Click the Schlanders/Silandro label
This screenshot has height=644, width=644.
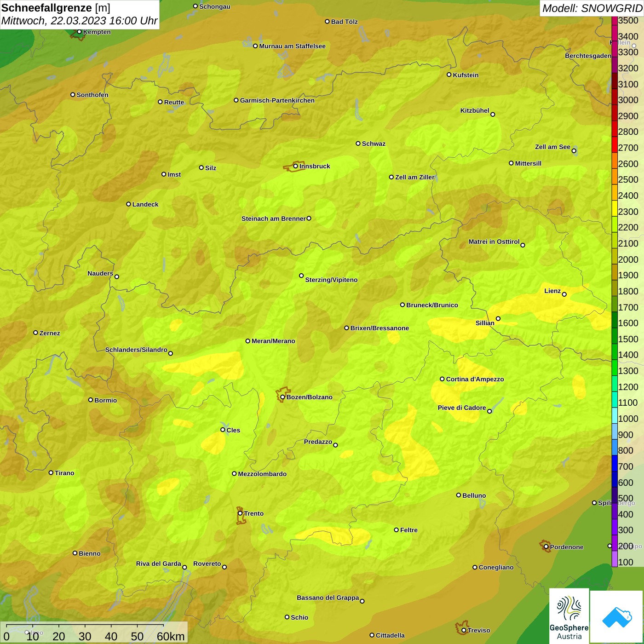point(136,350)
